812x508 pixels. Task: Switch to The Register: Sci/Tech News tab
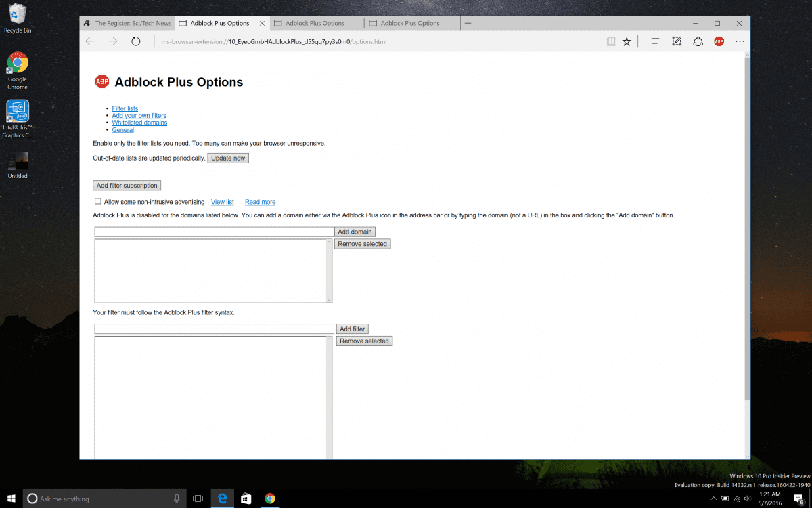coord(127,23)
